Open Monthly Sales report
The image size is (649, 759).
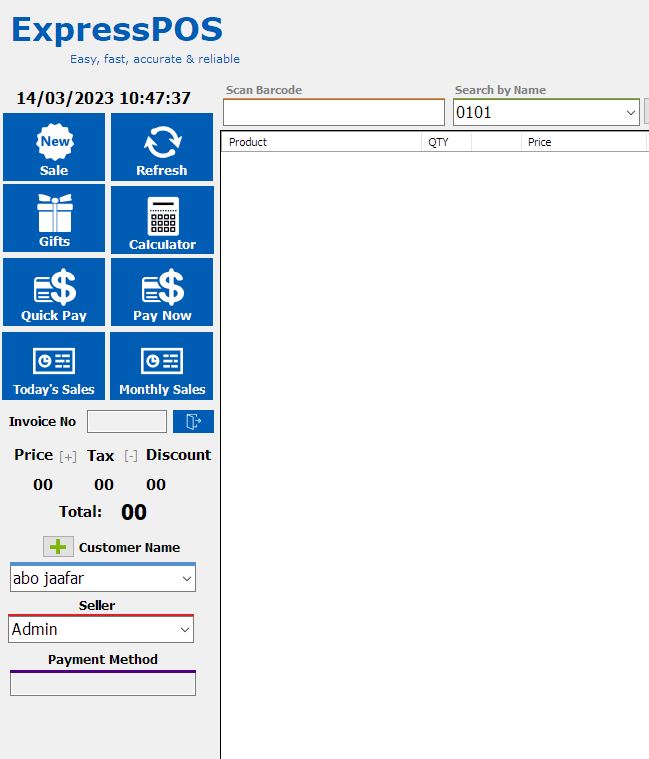pos(162,366)
